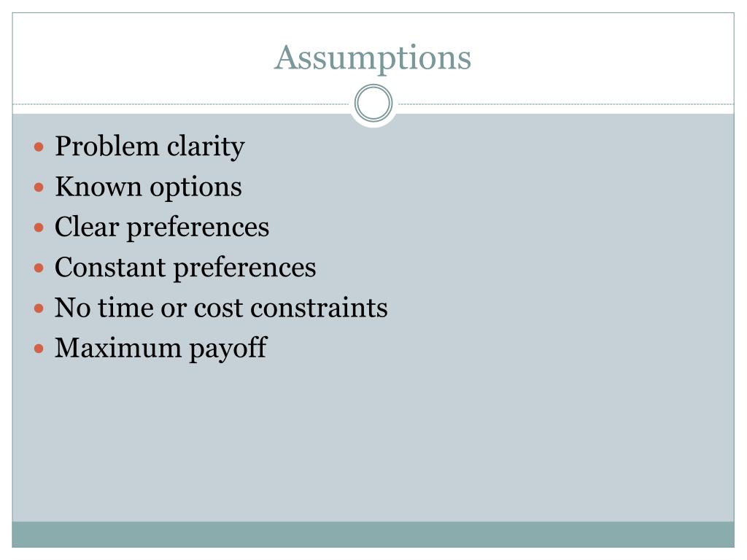Select the Known options bullet text
Screen dimensions: 747x560
(148, 187)
